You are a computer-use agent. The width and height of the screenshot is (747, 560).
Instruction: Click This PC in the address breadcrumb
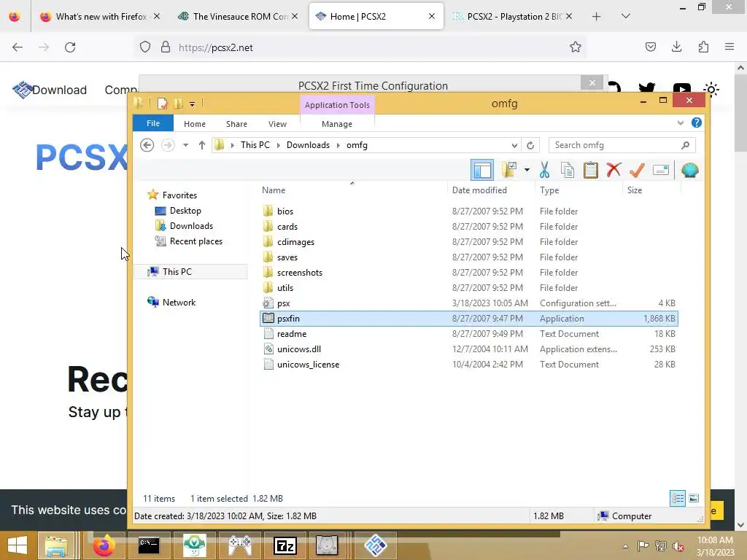pyautogui.click(x=255, y=145)
